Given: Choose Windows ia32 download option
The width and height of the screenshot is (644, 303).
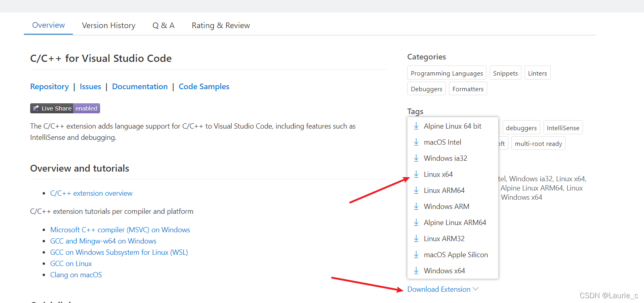Looking at the screenshot, I should click(x=453, y=158).
